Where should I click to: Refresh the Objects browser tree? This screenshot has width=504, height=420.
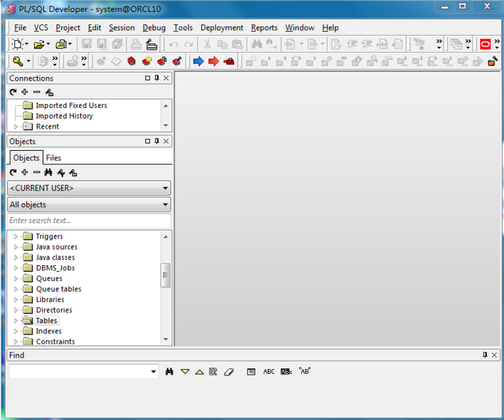pyautogui.click(x=13, y=173)
